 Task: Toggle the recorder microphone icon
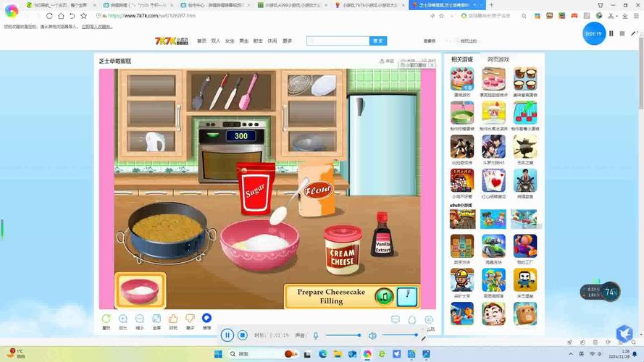[x=315, y=335]
